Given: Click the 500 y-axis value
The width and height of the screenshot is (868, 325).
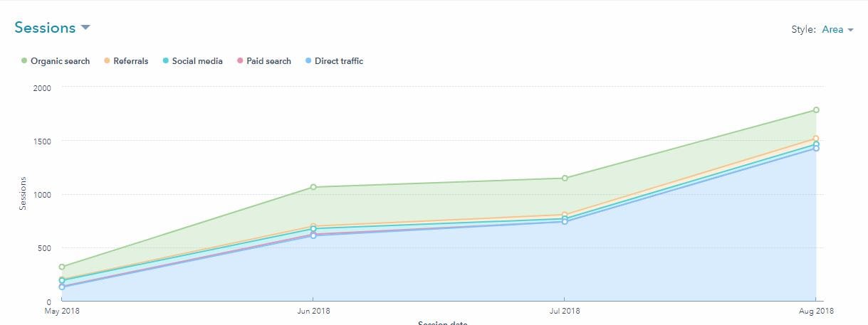Looking at the screenshot, I should 46,248.
